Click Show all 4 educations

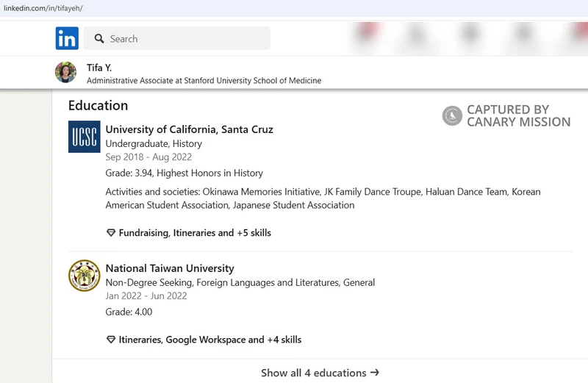click(x=320, y=373)
